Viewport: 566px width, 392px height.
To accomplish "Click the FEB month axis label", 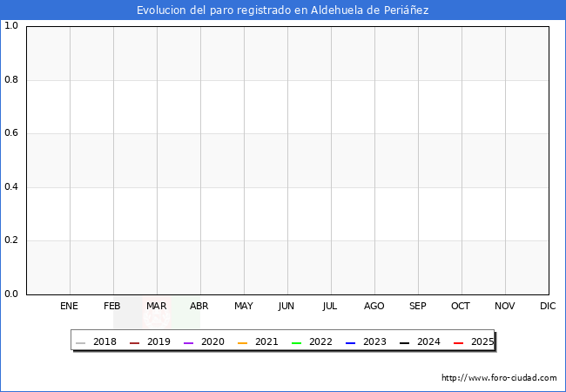I will click(x=112, y=306).
